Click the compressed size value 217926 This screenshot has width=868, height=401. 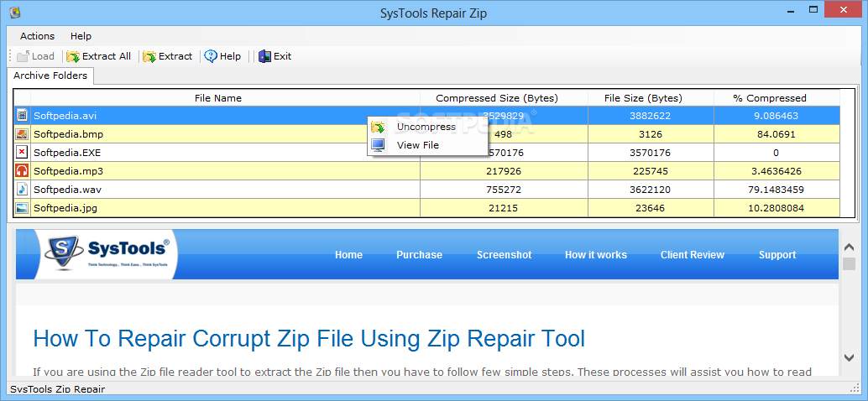coord(502,171)
